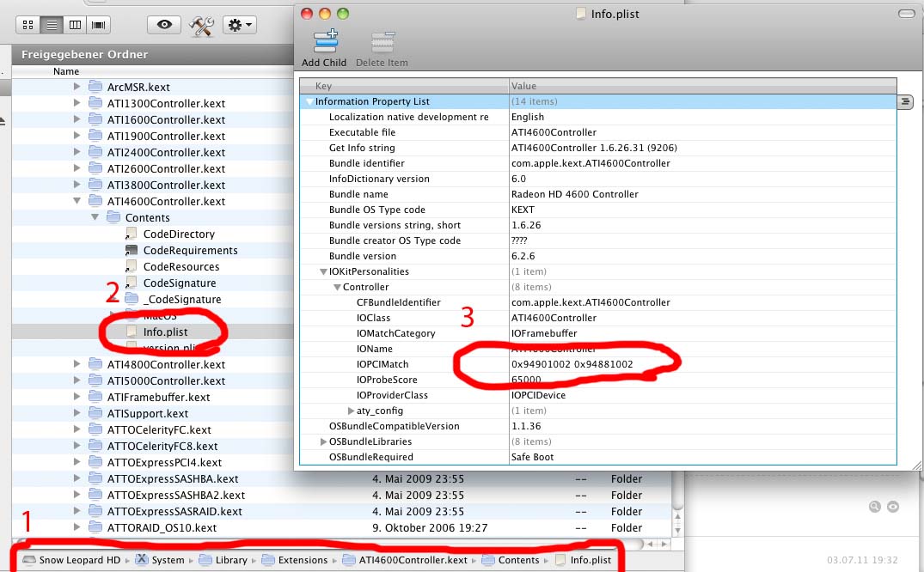Switch Finder to icon view

click(x=28, y=25)
